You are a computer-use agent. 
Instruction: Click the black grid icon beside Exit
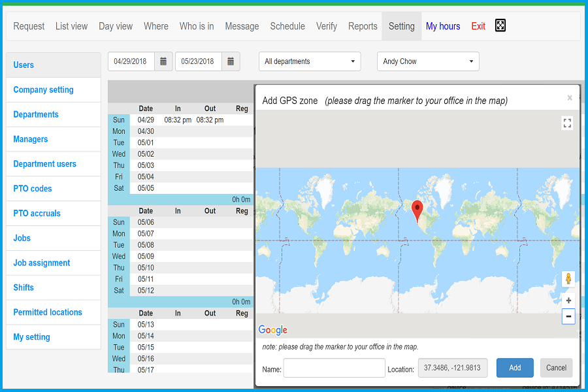click(x=500, y=25)
